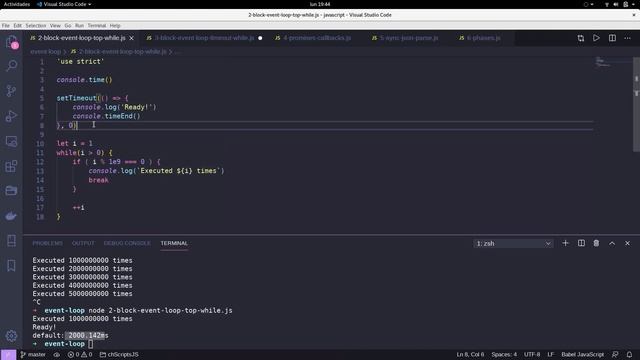Open the Run menu
The width and height of the screenshot is (640, 360).
coord(79,25)
